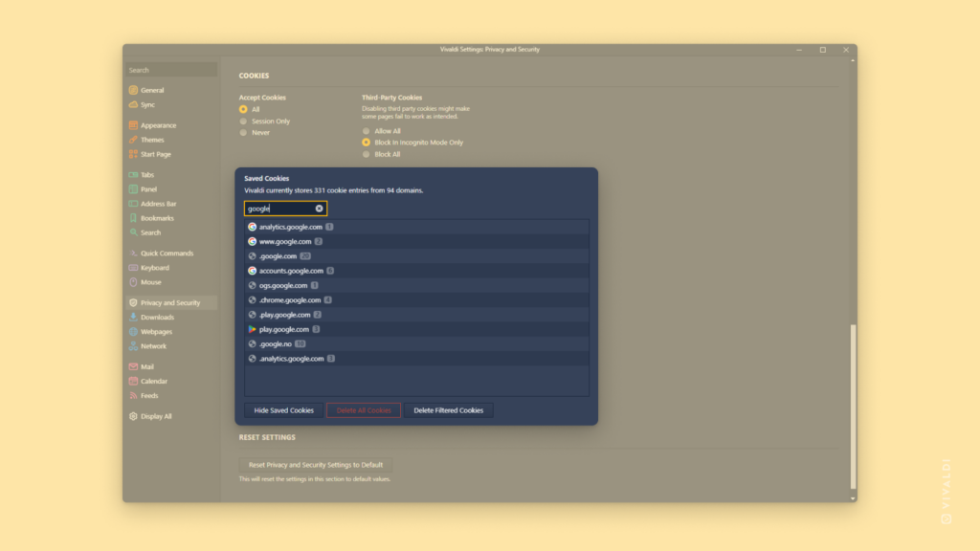The height and width of the screenshot is (551, 980).
Task: Click the Delete All Cookies button
Action: (363, 410)
